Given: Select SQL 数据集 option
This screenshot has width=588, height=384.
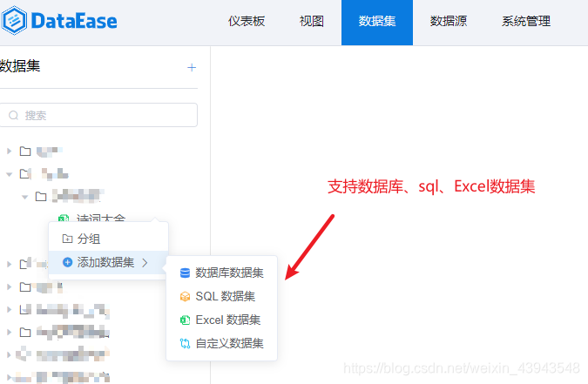Looking at the screenshot, I should (221, 297).
